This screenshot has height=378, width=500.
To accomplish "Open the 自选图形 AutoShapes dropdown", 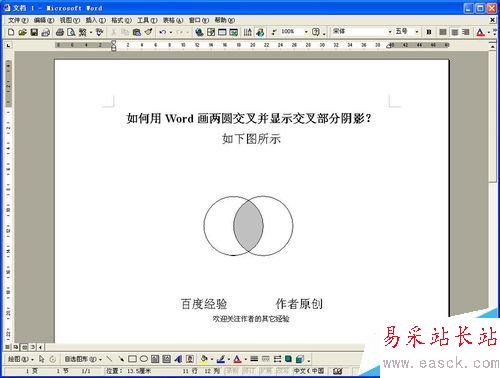I will (x=83, y=359).
